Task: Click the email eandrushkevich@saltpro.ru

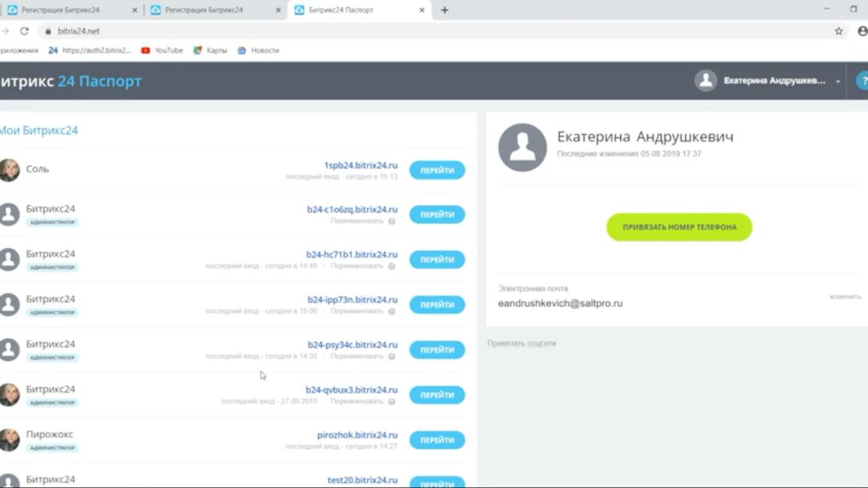Action: click(560, 303)
